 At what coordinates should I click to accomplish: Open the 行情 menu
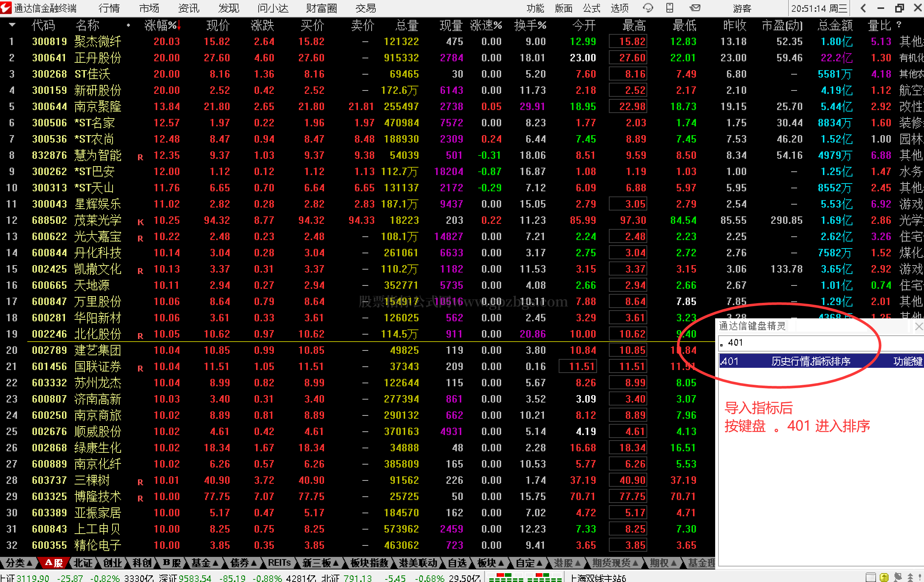pos(109,8)
